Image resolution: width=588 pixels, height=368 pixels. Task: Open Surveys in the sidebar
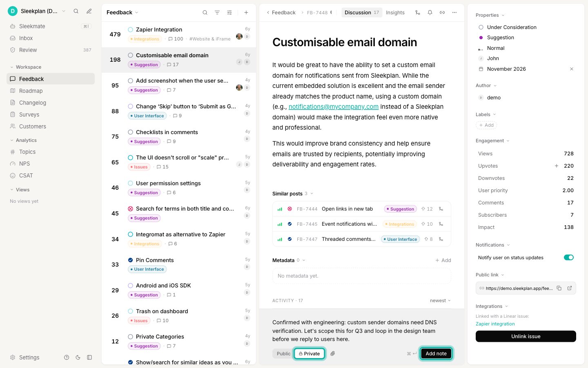[x=51, y=114]
